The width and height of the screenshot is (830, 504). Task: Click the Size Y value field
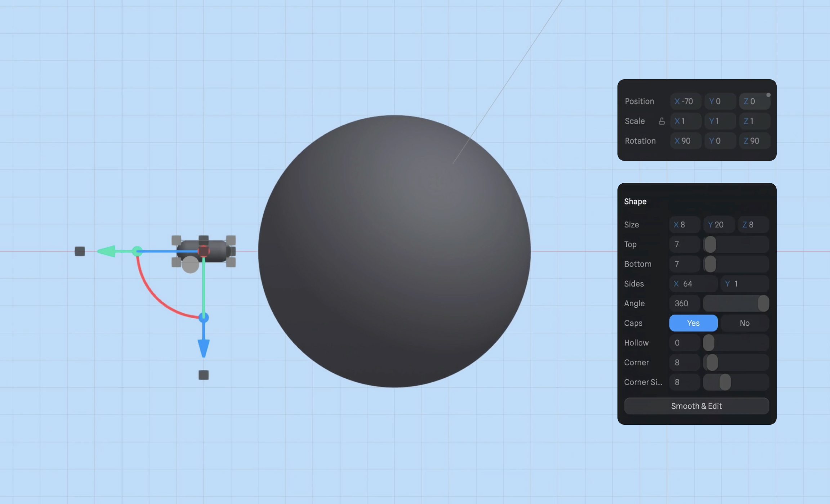718,224
